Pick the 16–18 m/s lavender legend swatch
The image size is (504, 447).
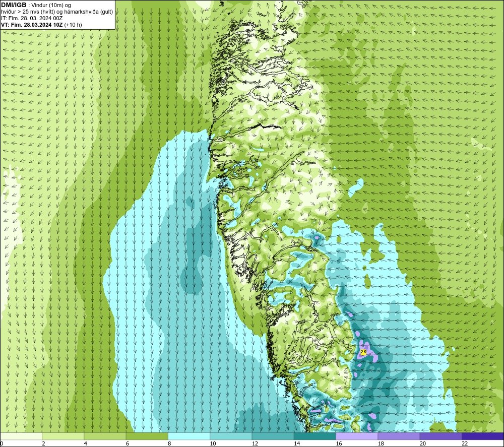click(x=357, y=436)
